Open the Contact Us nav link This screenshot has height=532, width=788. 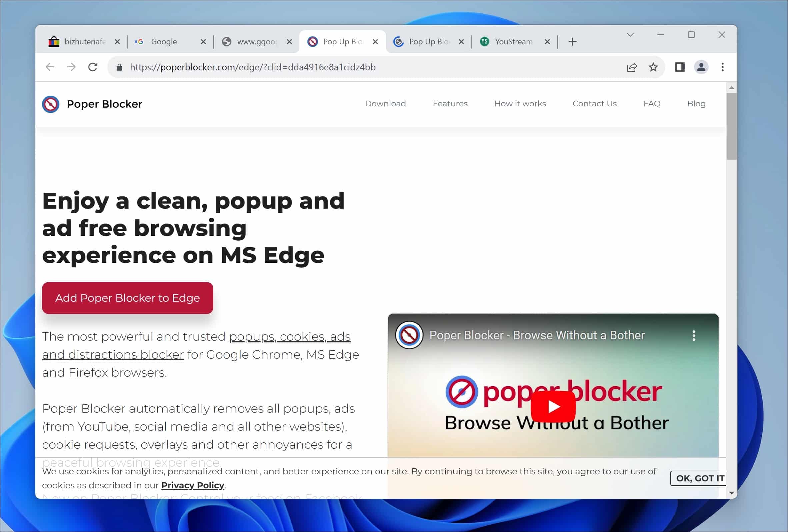pyautogui.click(x=594, y=104)
